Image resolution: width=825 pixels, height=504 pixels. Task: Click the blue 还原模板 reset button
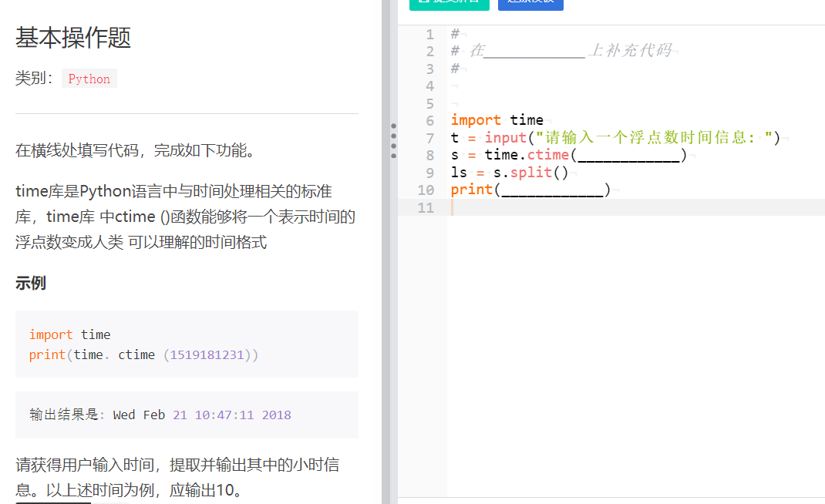(530, 5)
